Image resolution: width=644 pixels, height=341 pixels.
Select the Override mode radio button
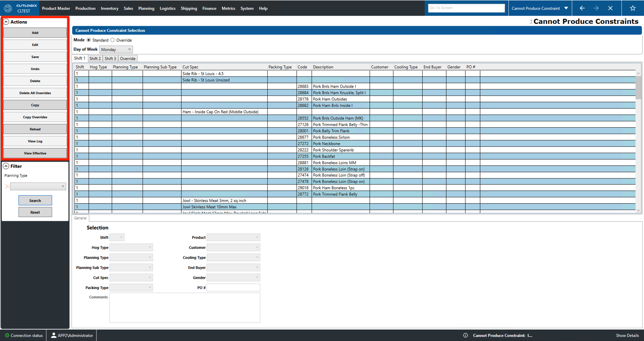[113, 40]
